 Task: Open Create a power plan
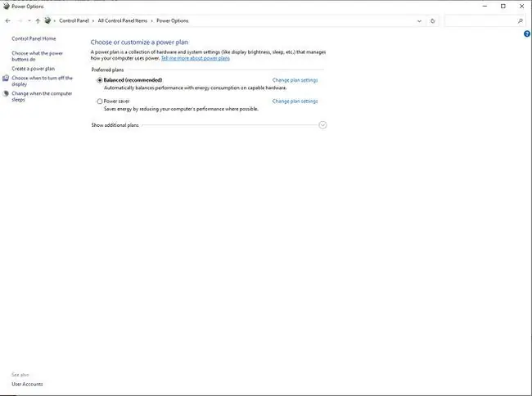click(34, 69)
